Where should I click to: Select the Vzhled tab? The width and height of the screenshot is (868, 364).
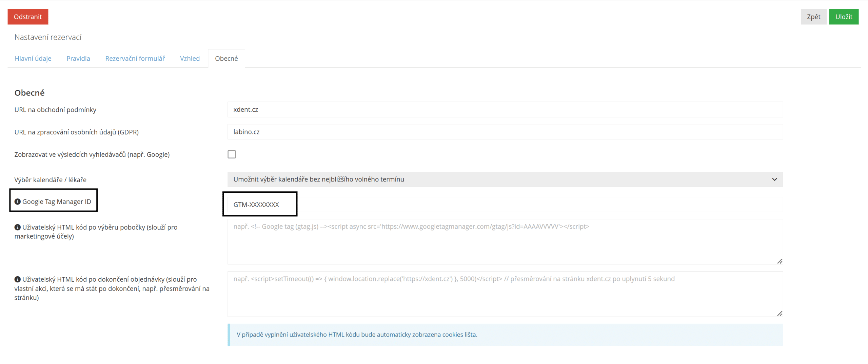190,59
